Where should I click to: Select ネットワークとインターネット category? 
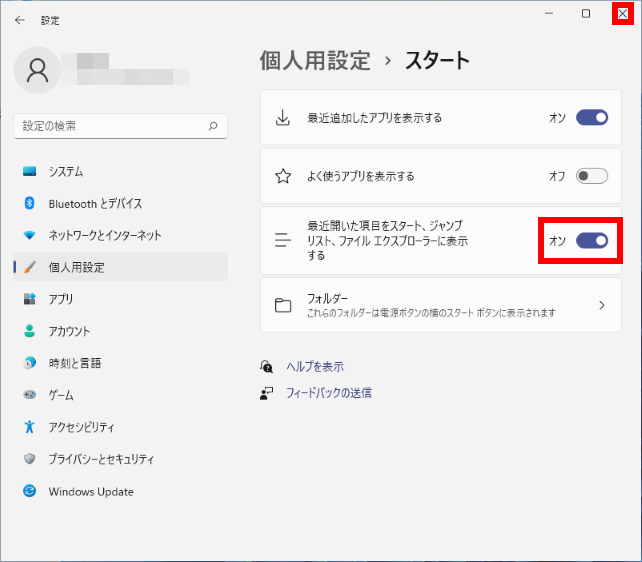[x=120, y=235]
